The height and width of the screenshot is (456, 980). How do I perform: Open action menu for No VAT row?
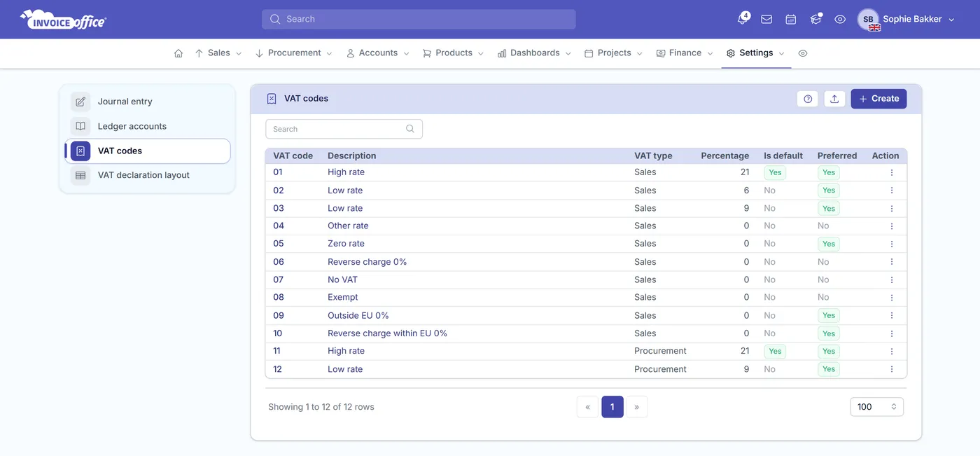[892, 279]
